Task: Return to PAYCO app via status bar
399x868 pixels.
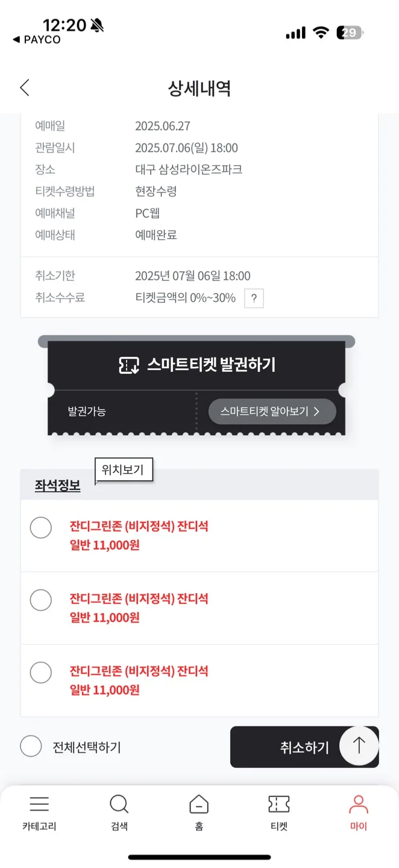Action: pyautogui.click(x=37, y=40)
